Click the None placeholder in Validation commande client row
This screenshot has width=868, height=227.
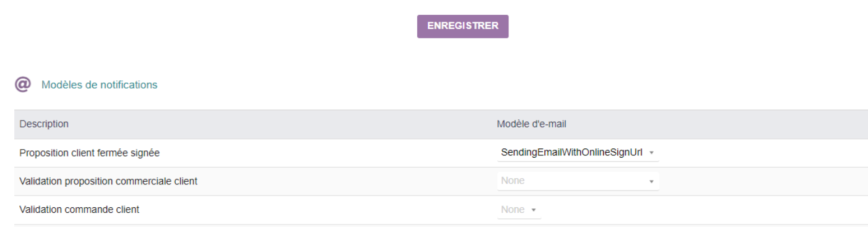pos(513,210)
